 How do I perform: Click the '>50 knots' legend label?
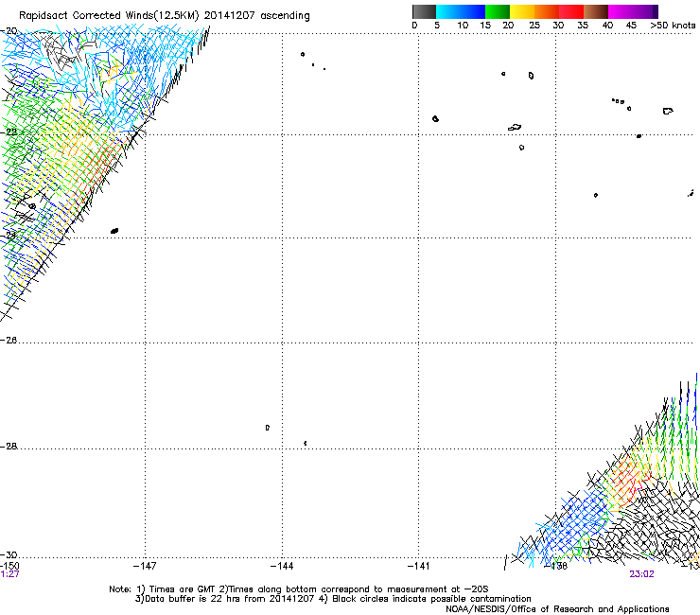673,25
